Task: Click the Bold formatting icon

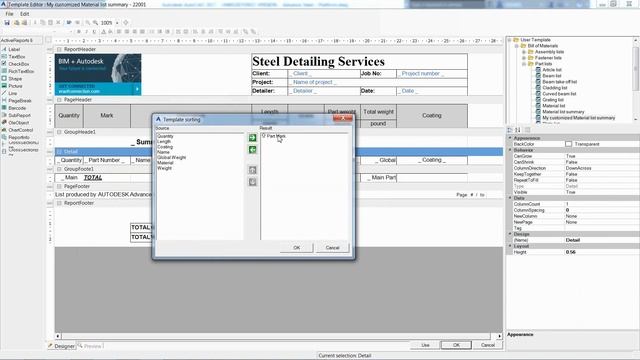Action: point(78,32)
